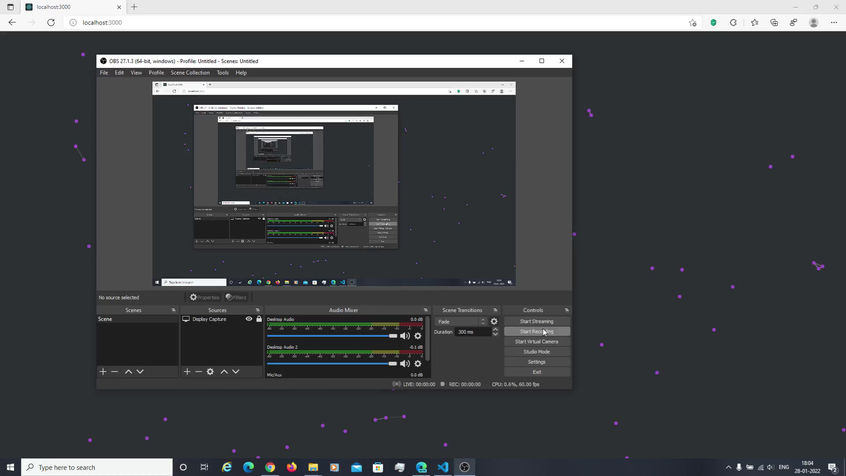Viewport: 846px width, 476px height.
Task: Mute Desktop Audio 2 speaker
Action: pyautogui.click(x=405, y=364)
